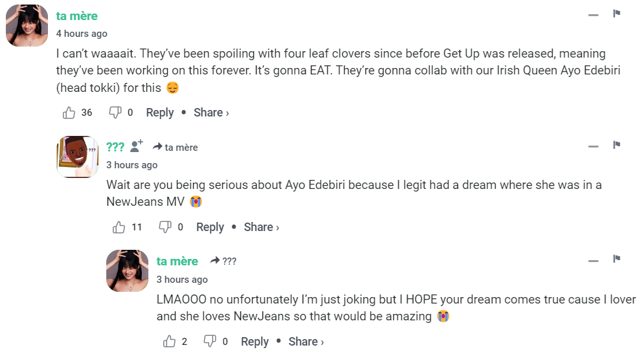Viewport: 644px width, 354px height.
Task: Collapse ta mère's top comment thread
Action: pos(593,15)
